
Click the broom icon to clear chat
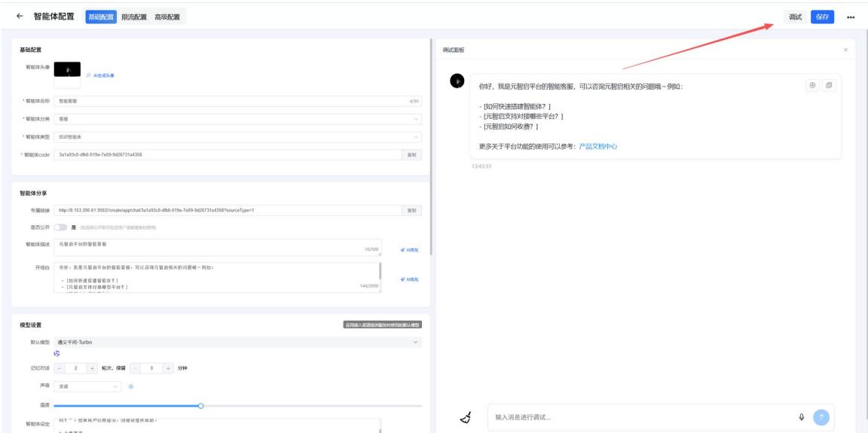(466, 417)
